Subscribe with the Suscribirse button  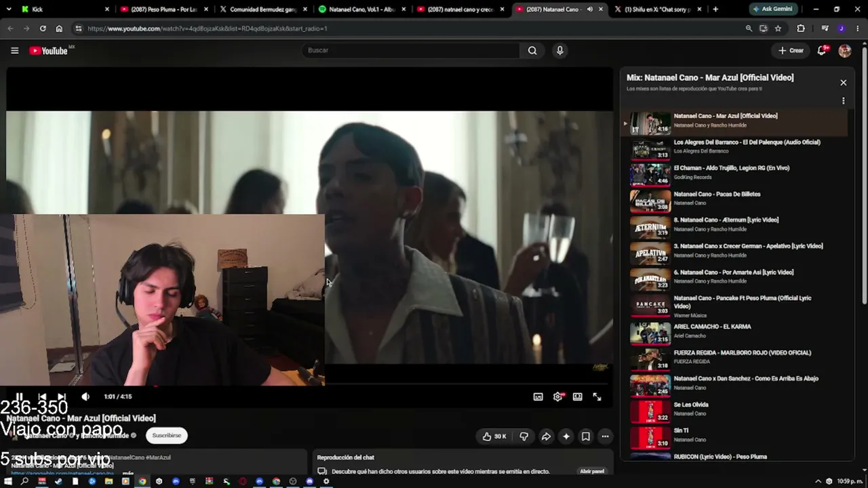pos(166,435)
